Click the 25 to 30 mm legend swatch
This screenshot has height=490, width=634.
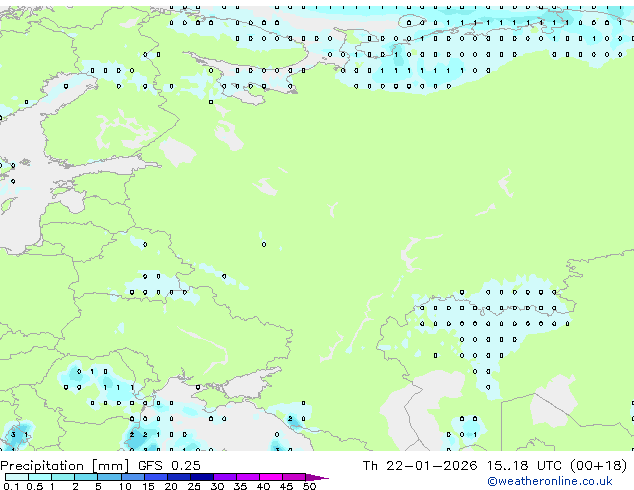pyautogui.click(x=202, y=477)
